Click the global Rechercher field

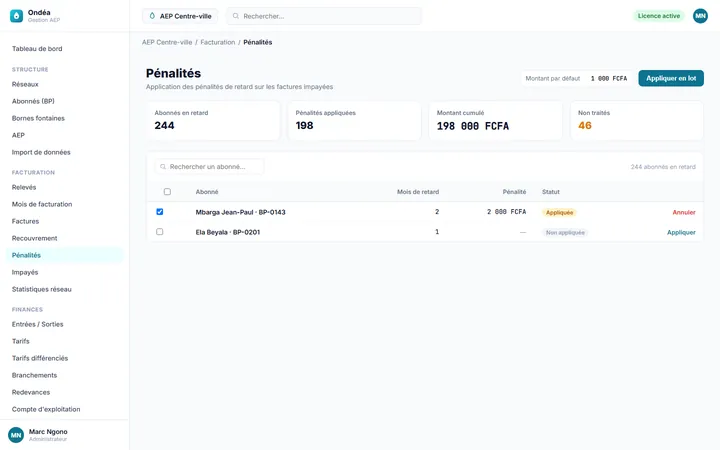coord(324,16)
